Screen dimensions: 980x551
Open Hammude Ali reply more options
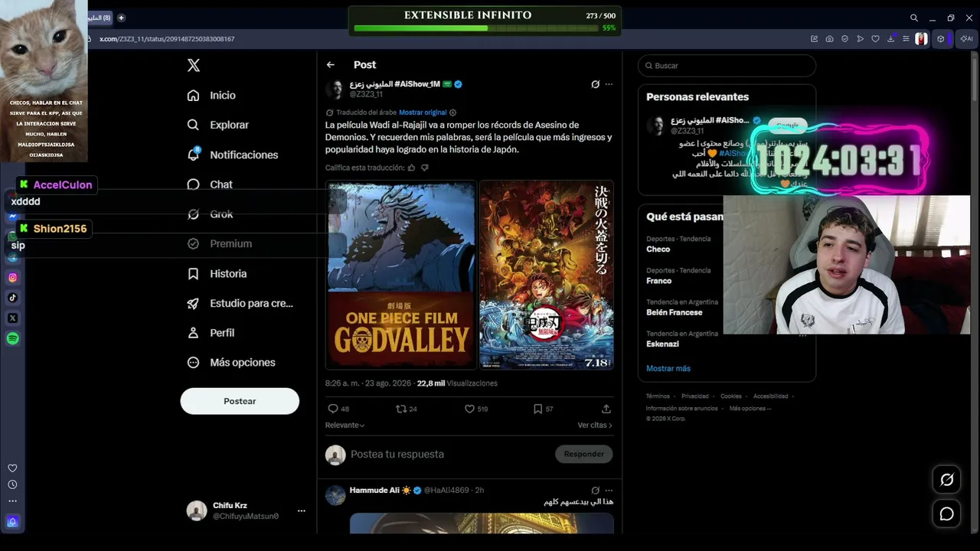(x=609, y=490)
